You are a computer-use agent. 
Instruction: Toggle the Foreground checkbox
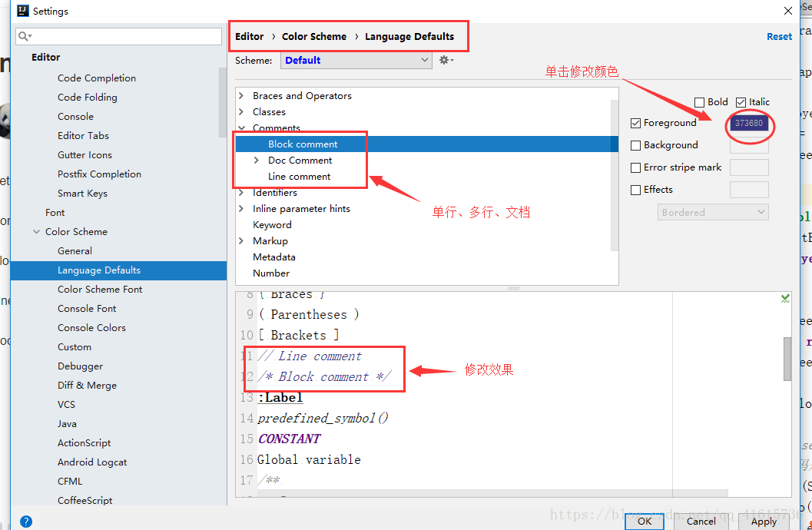click(x=635, y=123)
